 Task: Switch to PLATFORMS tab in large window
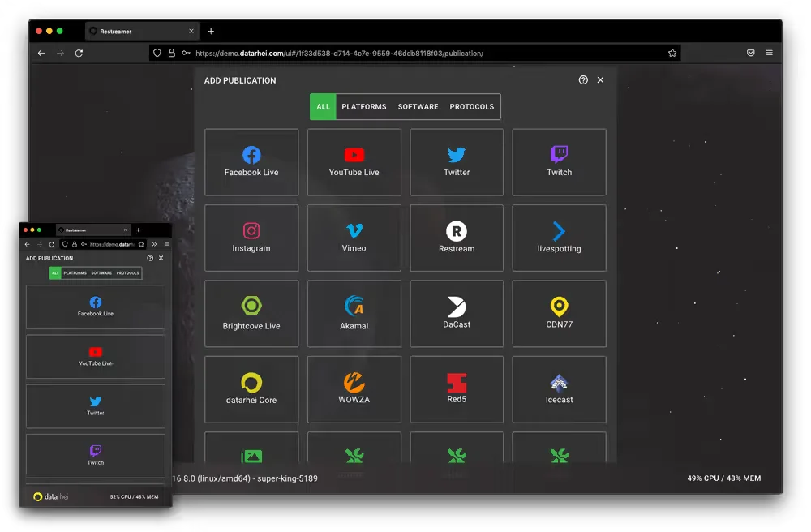(363, 106)
